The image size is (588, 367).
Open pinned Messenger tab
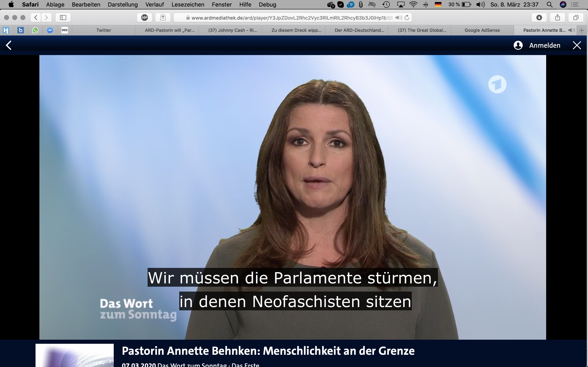click(x=50, y=30)
